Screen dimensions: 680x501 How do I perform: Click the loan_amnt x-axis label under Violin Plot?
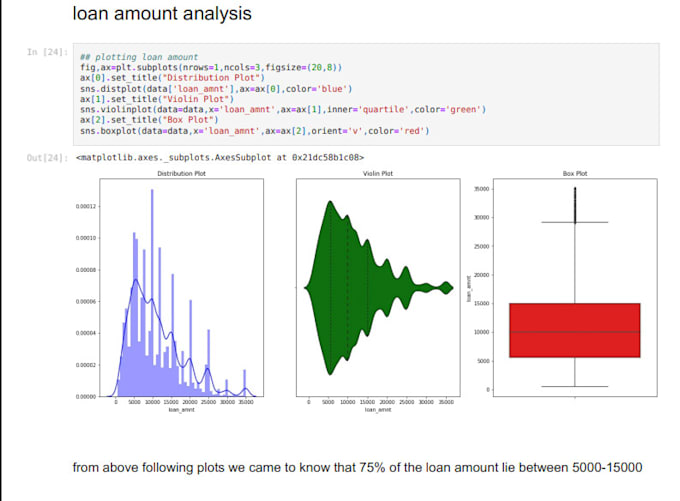378,409
